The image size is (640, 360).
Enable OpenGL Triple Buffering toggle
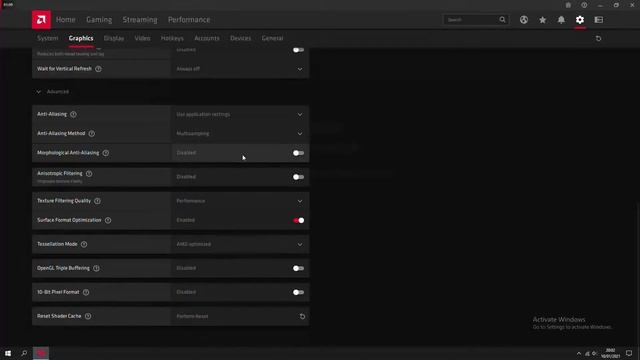click(298, 268)
